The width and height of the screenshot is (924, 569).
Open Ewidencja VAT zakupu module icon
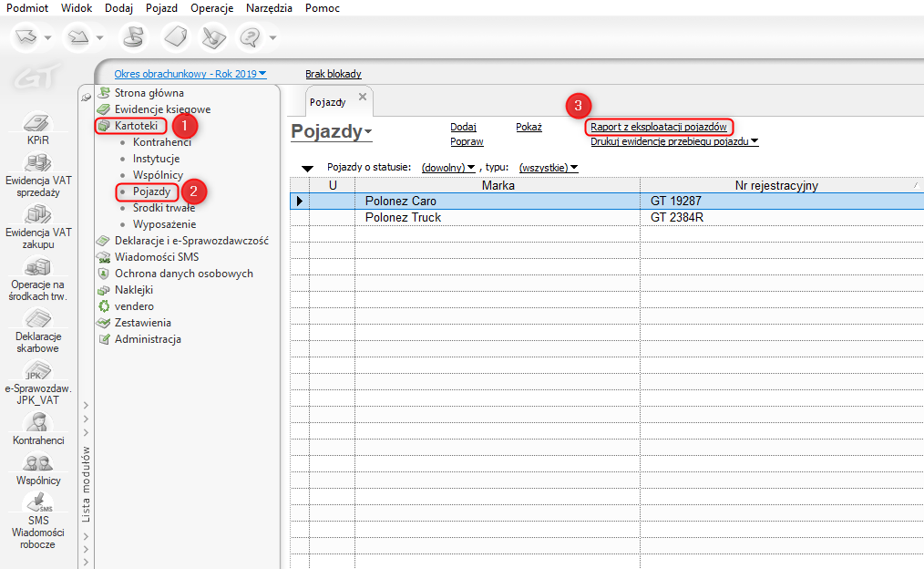[x=37, y=214]
